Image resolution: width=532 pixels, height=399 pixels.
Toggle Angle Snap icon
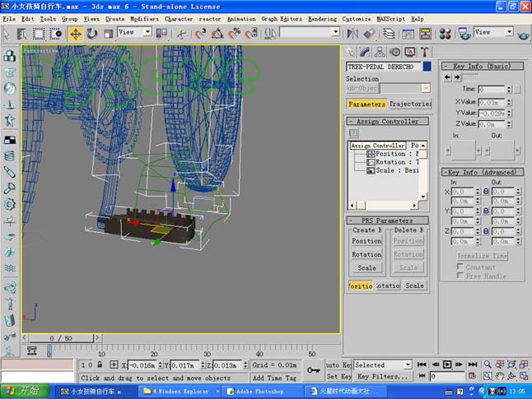(x=217, y=34)
